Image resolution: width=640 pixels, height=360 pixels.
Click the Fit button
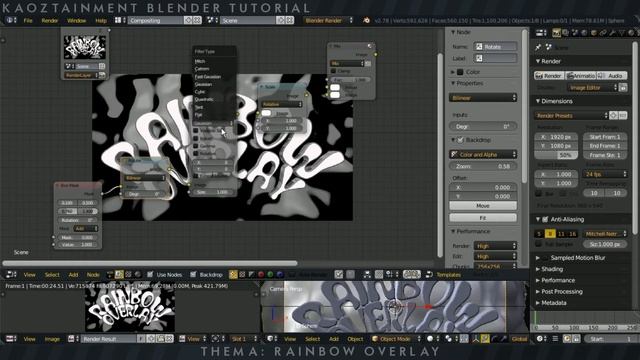(483, 218)
